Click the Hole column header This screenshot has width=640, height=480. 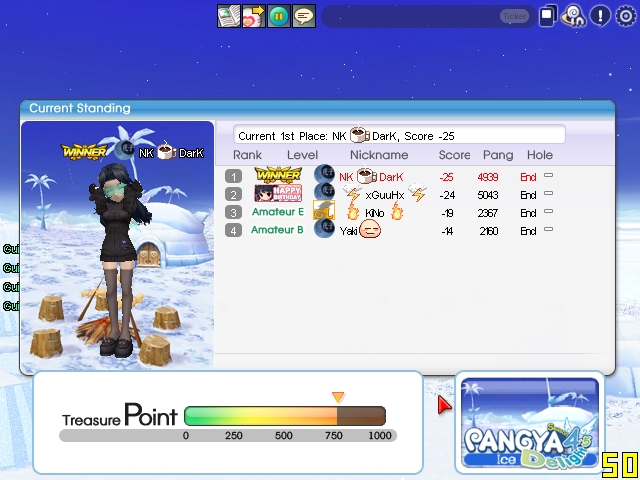pyautogui.click(x=540, y=155)
